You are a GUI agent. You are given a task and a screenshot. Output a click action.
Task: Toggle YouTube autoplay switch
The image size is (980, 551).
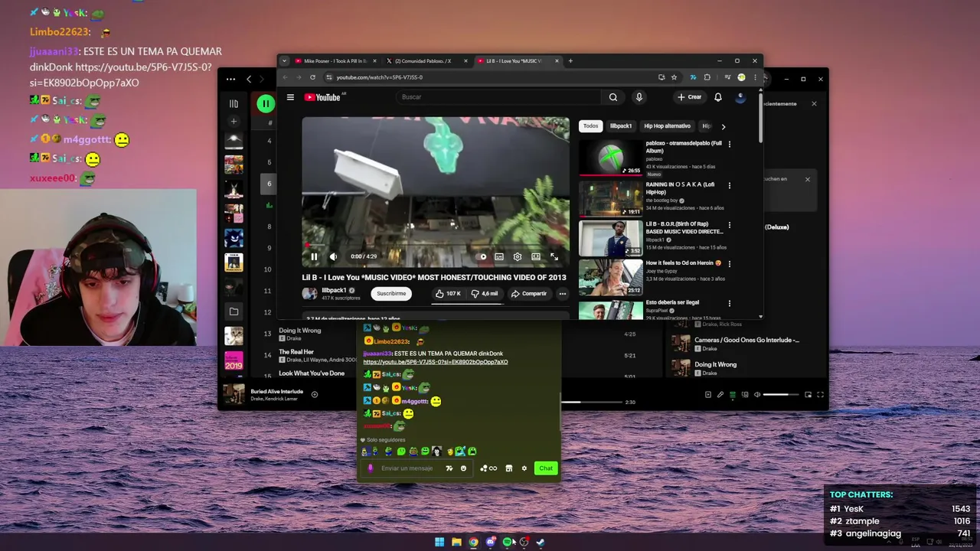pos(482,256)
